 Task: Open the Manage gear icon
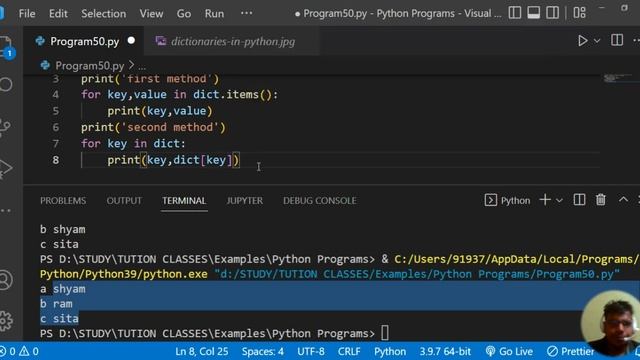pyautogui.click(x=5, y=321)
